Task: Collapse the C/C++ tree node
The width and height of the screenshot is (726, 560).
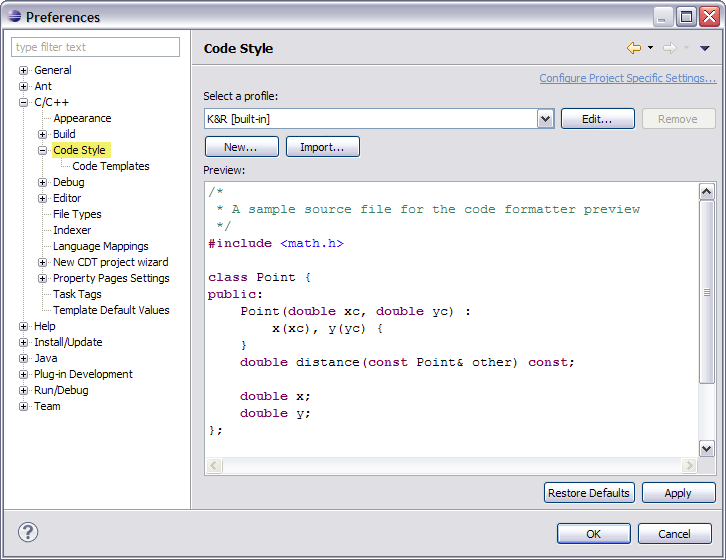Action: 23,102
